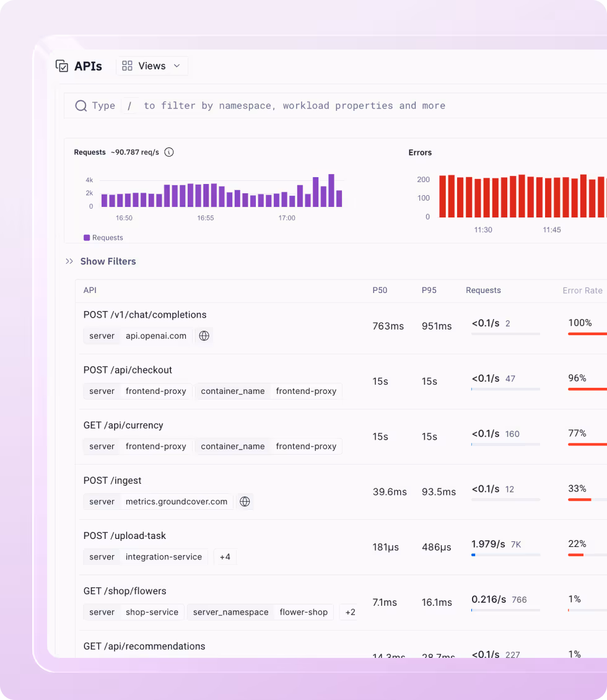Click the tallest purple bar in Requests chart
Viewport: 607px width, 700px height.
[x=331, y=190]
